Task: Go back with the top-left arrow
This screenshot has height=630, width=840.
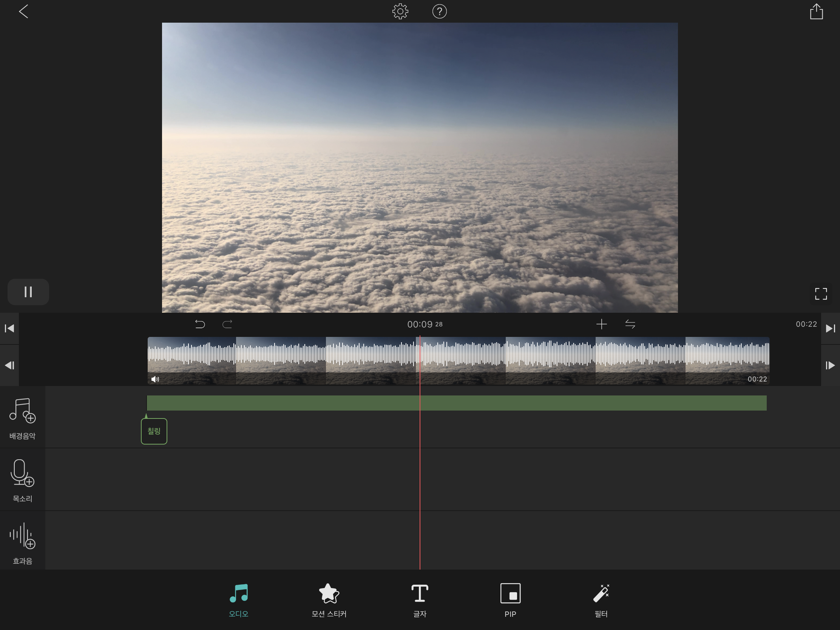Action: [23, 11]
